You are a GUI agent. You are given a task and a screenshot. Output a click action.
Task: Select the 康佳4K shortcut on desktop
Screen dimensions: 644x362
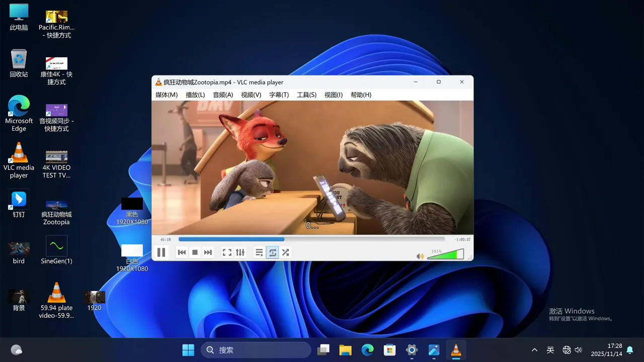point(56,70)
